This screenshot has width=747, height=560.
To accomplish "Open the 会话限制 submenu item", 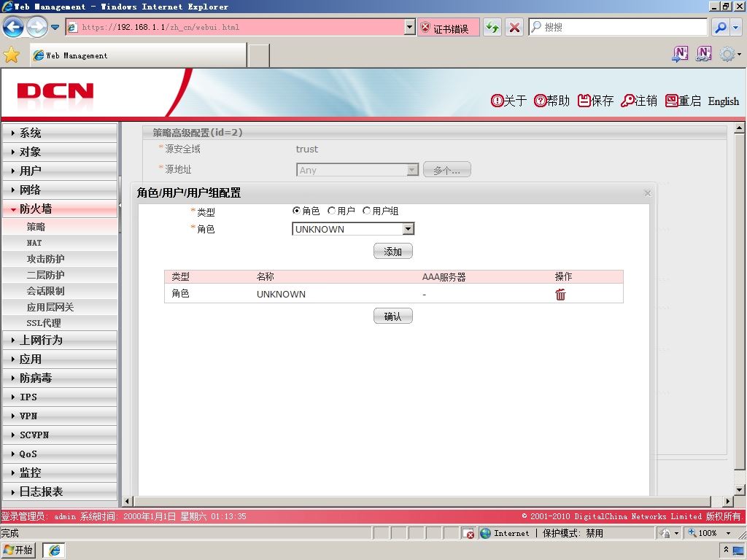I will point(60,290).
